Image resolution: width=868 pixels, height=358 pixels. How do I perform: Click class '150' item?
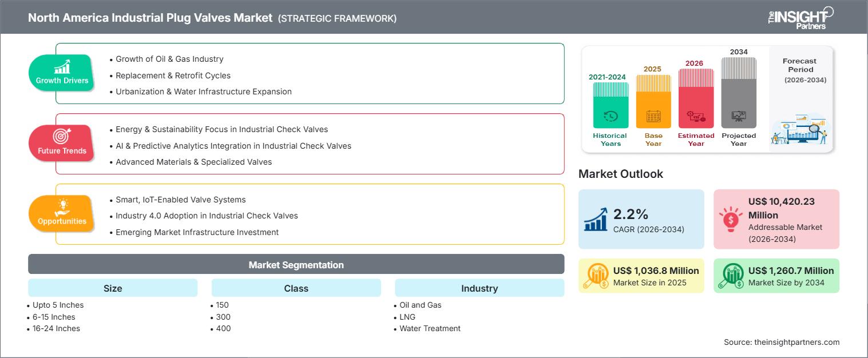click(223, 305)
